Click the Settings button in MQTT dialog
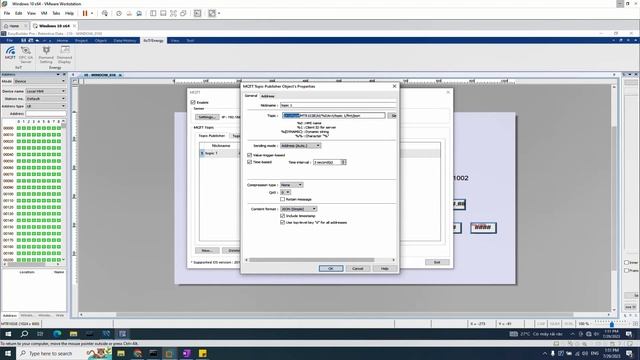The image size is (640, 360). point(207,117)
